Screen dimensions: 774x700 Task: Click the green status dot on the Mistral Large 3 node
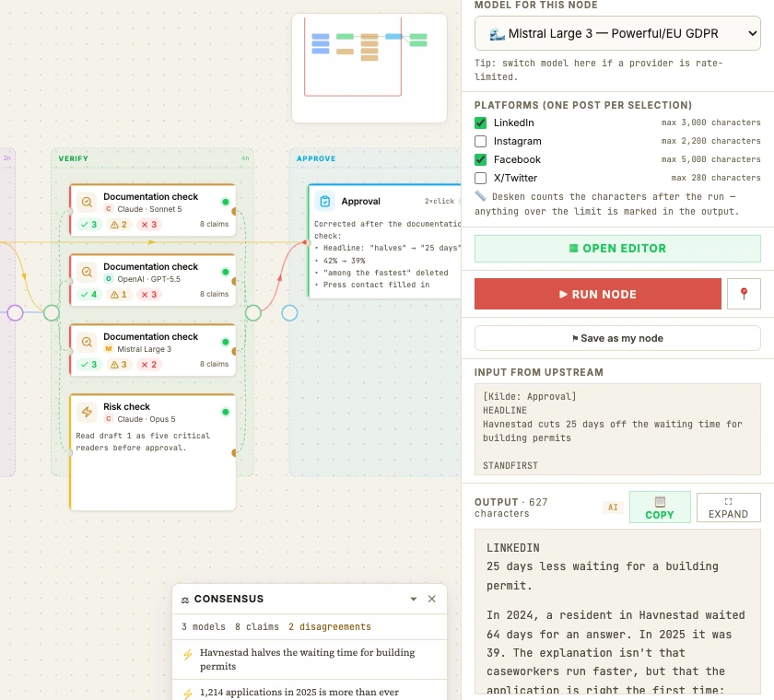(226, 342)
